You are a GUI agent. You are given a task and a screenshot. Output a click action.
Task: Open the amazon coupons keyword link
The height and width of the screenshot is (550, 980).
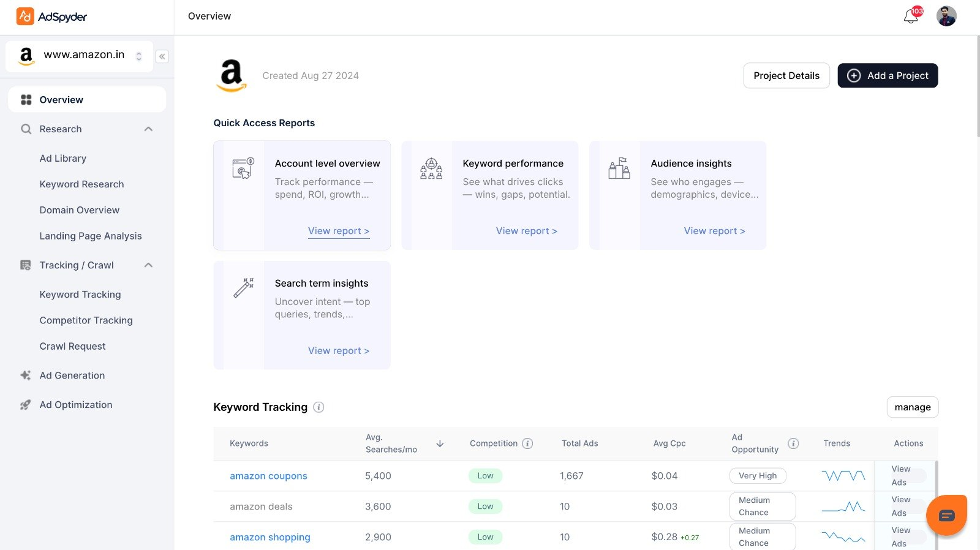point(268,476)
